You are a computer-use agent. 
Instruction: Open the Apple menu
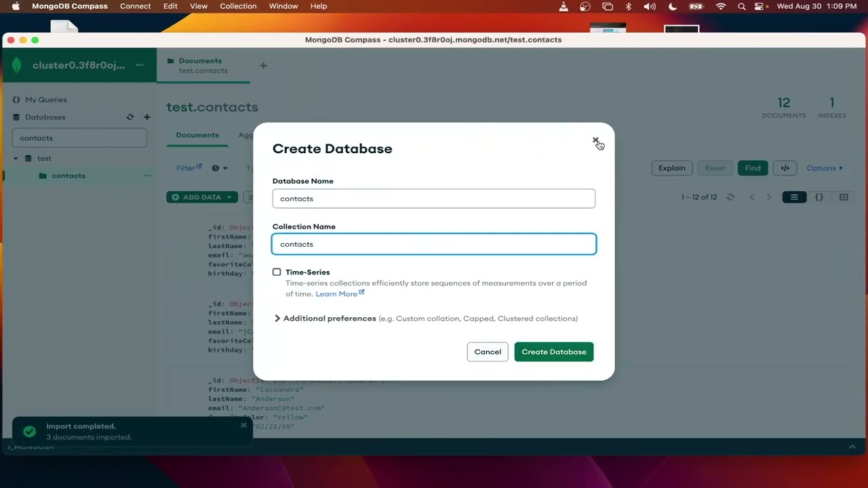point(16,6)
